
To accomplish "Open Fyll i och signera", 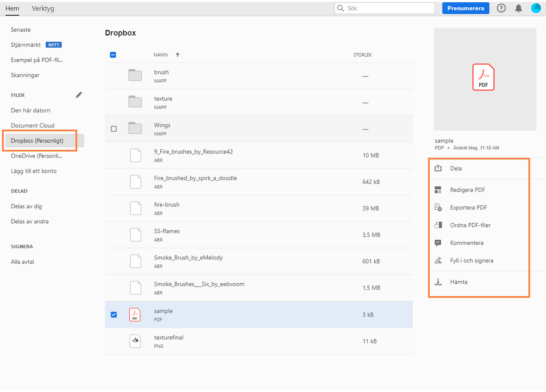I will point(471,260).
